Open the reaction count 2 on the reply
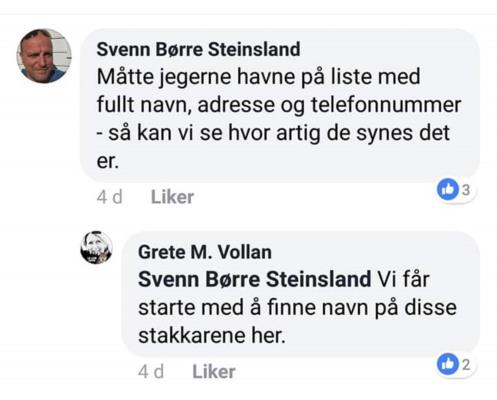 [x=466, y=364]
